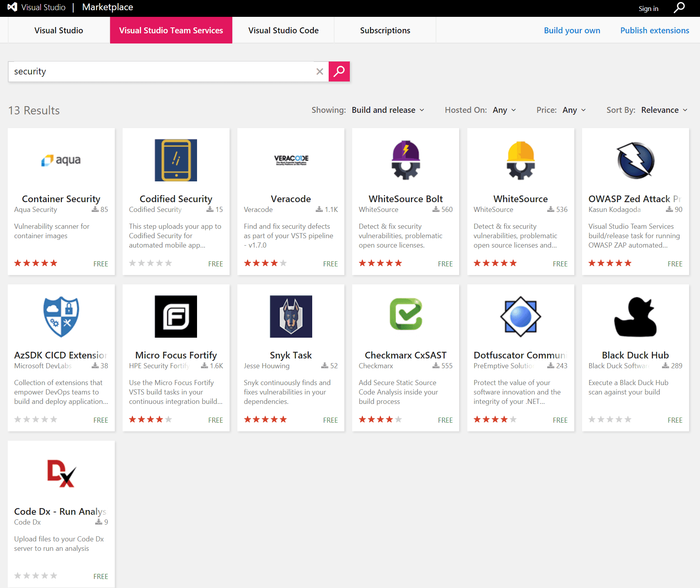Click the 13 Results count text

click(34, 110)
